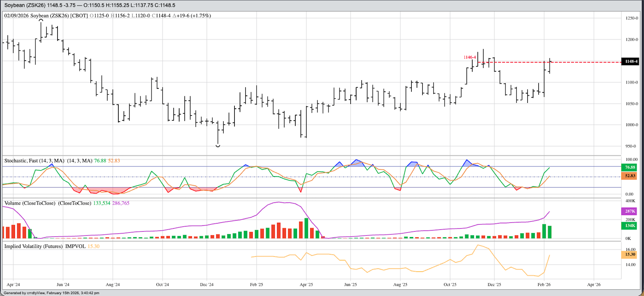This screenshot has width=644, height=296.
Task: Click the Feb '26 date axis label
Action: click(x=544, y=284)
